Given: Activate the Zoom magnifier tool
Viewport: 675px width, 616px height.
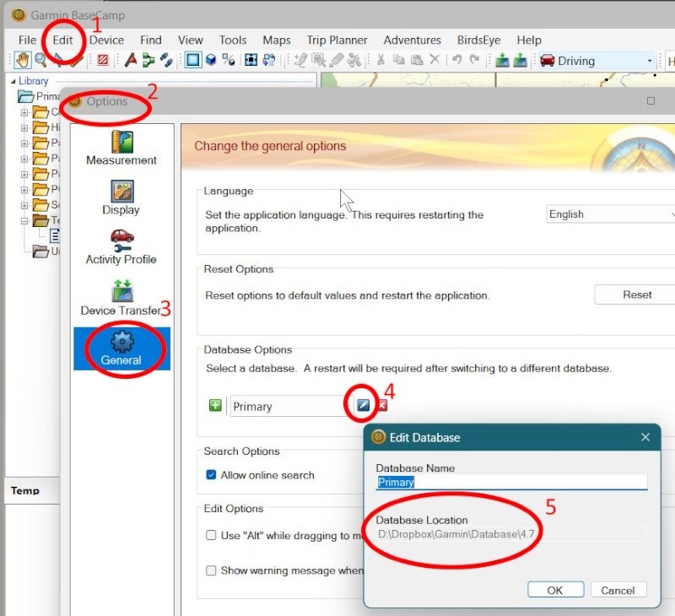Looking at the screenshot, I should click(40, 60).
